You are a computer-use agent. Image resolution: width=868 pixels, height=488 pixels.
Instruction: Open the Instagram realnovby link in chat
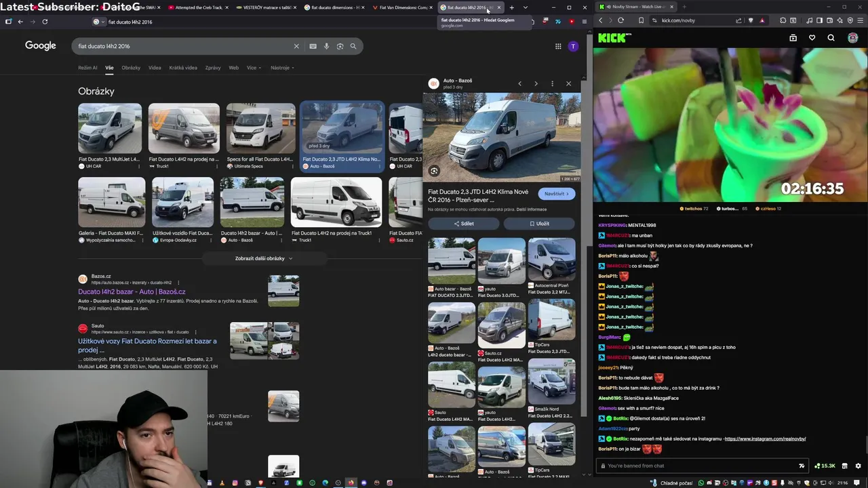click(x=765, y=439)
